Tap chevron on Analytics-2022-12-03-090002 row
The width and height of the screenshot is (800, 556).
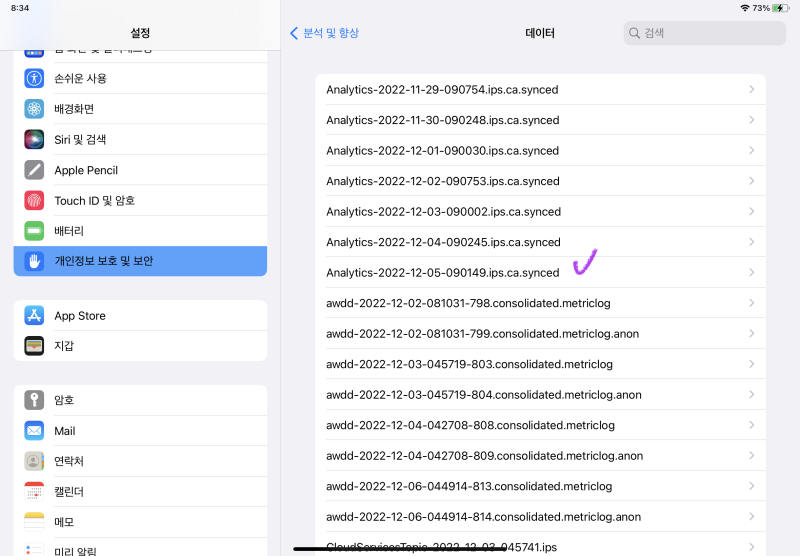(x=752, y=211)
